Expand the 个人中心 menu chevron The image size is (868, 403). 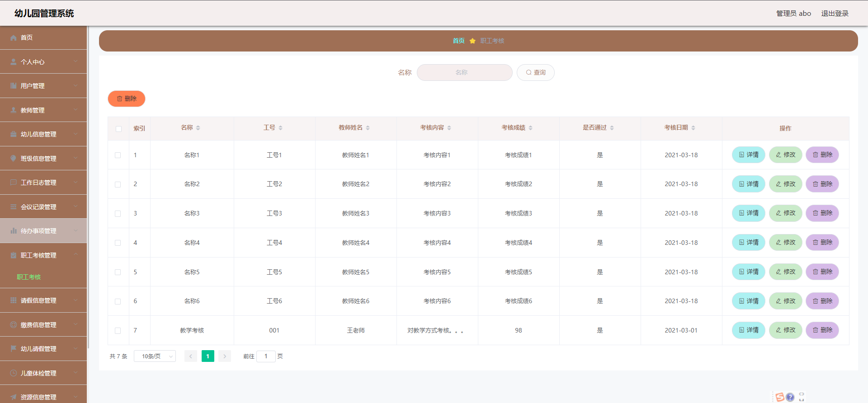(75, 61)
